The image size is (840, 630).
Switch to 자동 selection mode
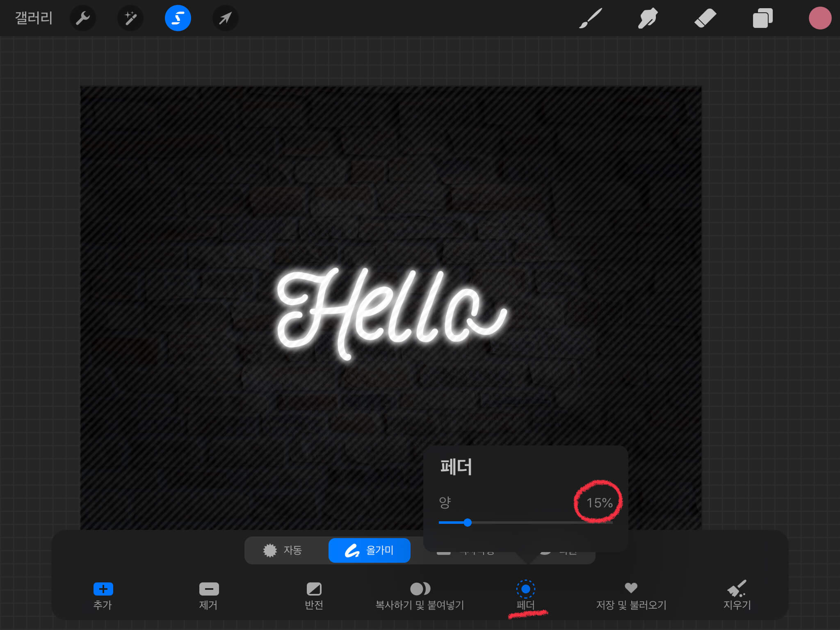point(283,550)
